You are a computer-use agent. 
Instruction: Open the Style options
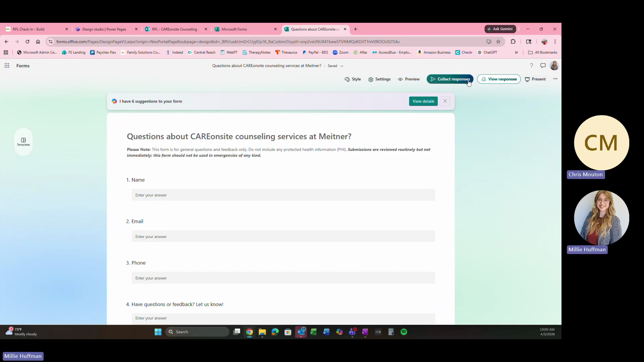[353, 79]
